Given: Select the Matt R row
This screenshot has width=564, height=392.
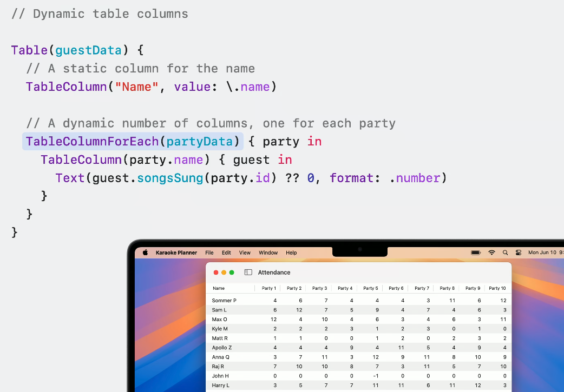Looking at the screenshot, I should (359, 338).
